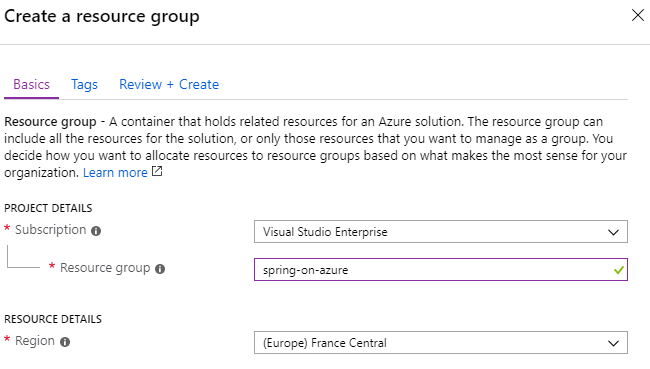650x369 pixels.
Task: Click the spring-on-azure resource group input
Action: click(441, 269)
